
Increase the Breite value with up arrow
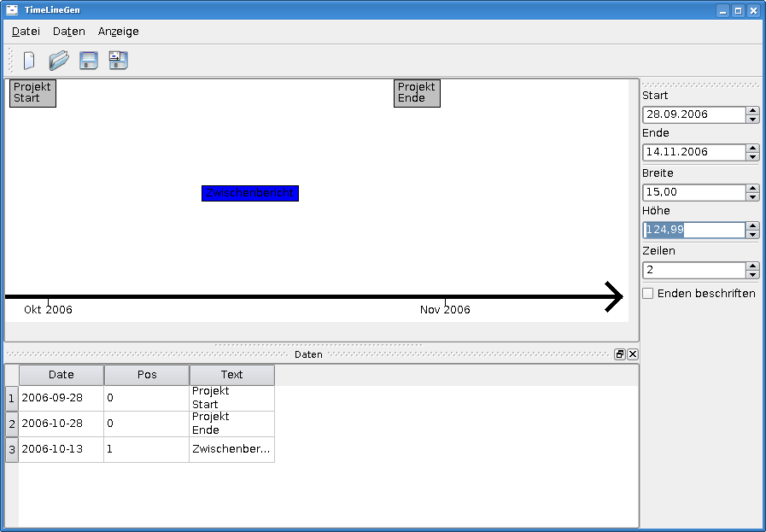pyautogui.click(x=752, y=189)
